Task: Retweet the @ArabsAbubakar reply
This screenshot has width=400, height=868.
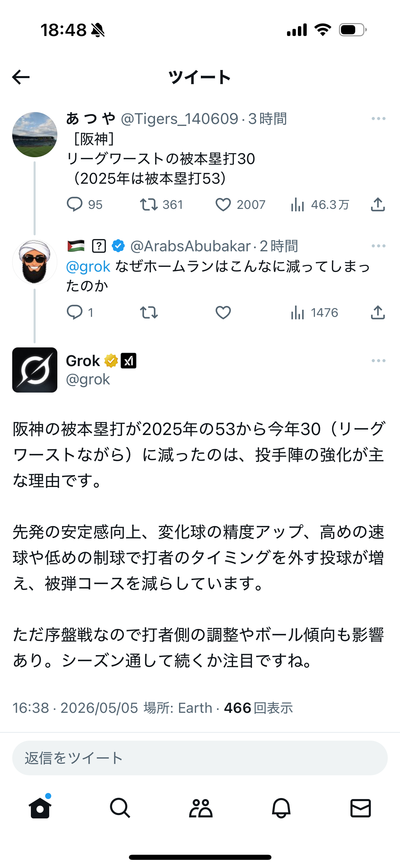Action: (149, 312)
